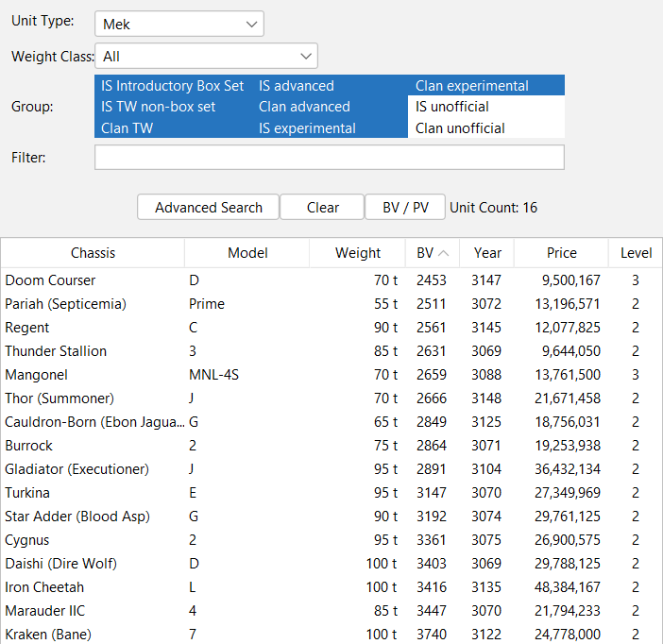The image size is (663, 644).
Task: Click the price 24,778,000
Action: pos(568,635)
